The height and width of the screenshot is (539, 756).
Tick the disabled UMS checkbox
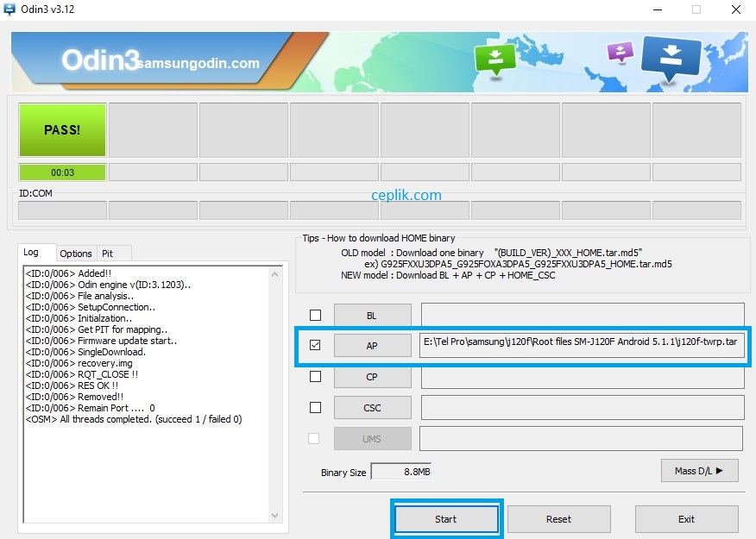[313, 438]
